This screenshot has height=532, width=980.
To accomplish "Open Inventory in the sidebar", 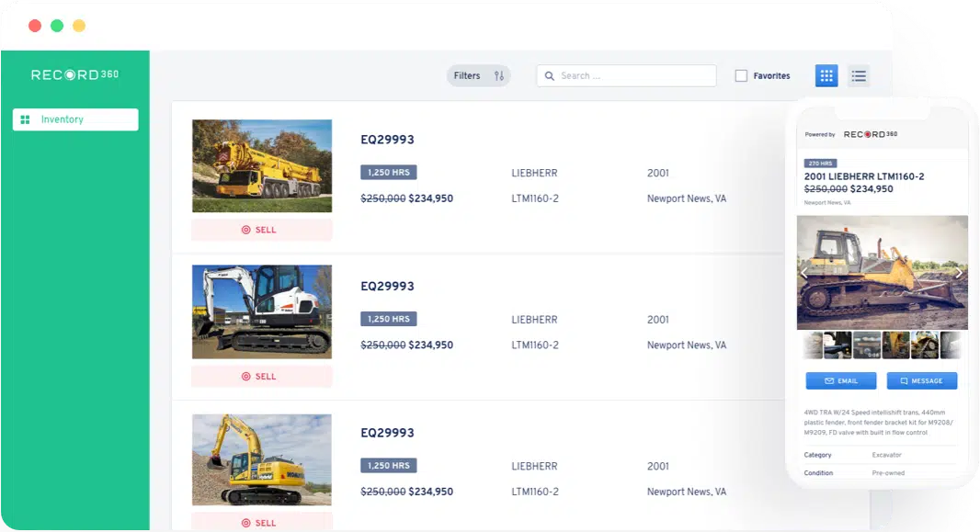I will 74,119.
